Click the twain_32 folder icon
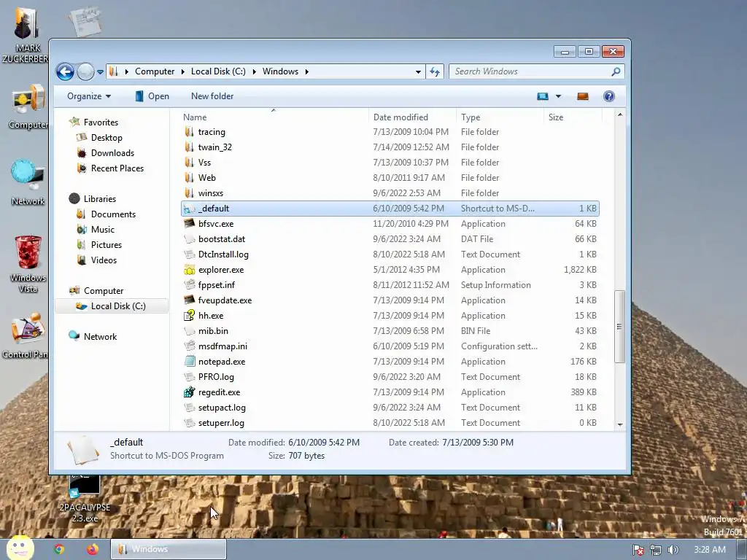The width and height of the screenshot is (747, 560). click(x=189, y=147)
